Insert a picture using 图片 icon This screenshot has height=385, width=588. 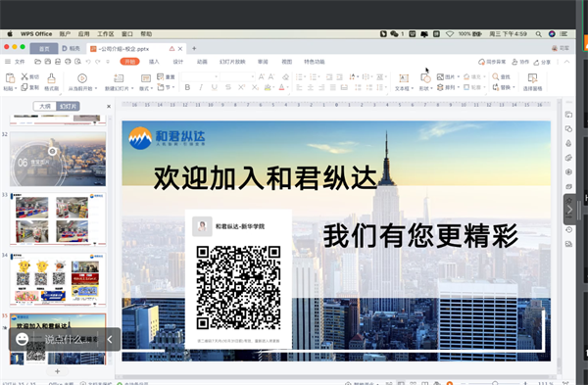pos(440,76)
